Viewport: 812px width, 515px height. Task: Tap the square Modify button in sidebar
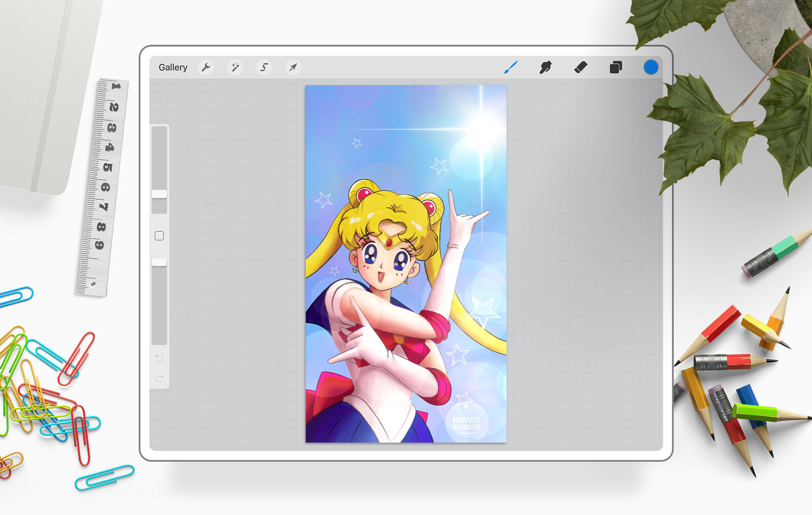tap(159, 236)
